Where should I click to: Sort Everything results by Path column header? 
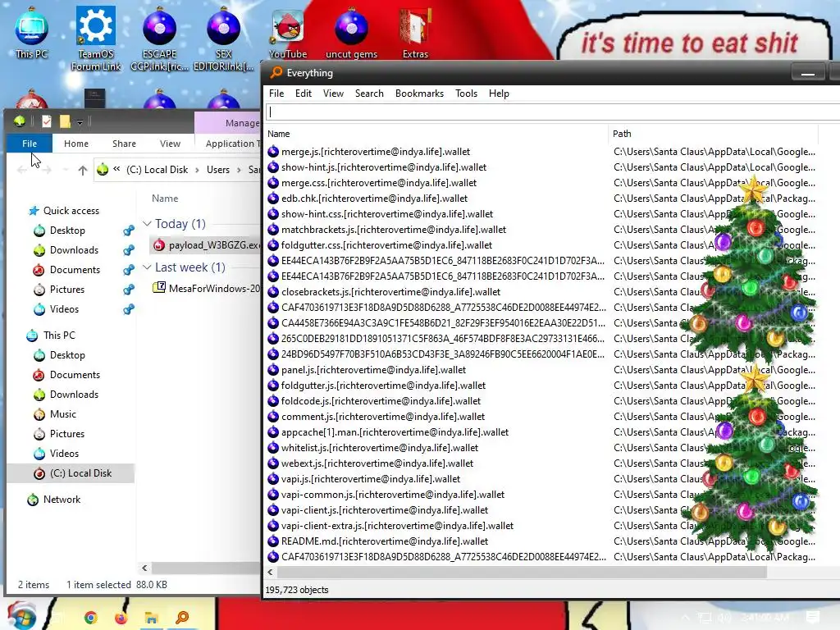point(714,134)
